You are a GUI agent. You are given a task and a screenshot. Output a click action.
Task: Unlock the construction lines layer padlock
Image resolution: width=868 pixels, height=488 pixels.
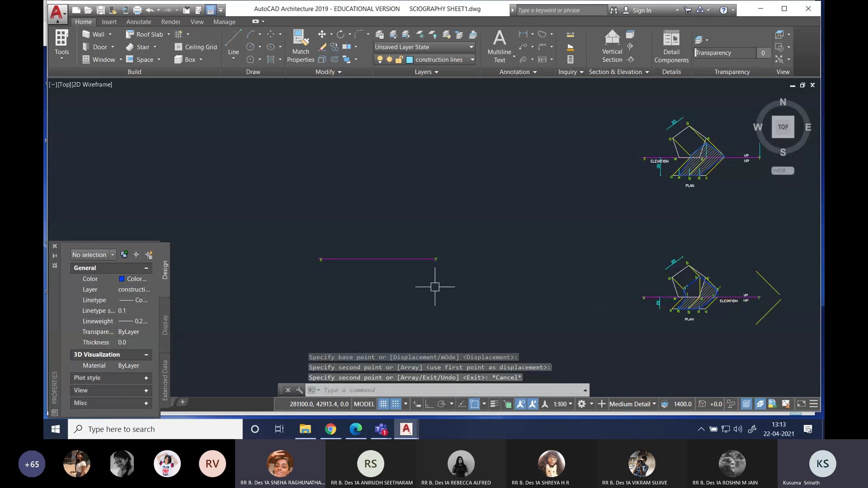(x=400, y=59)
